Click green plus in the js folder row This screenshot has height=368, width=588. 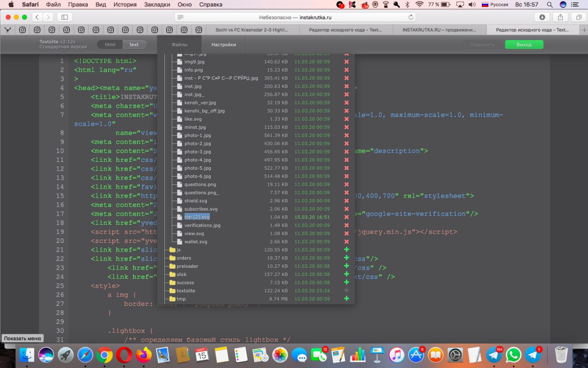[x=346, y=250]
